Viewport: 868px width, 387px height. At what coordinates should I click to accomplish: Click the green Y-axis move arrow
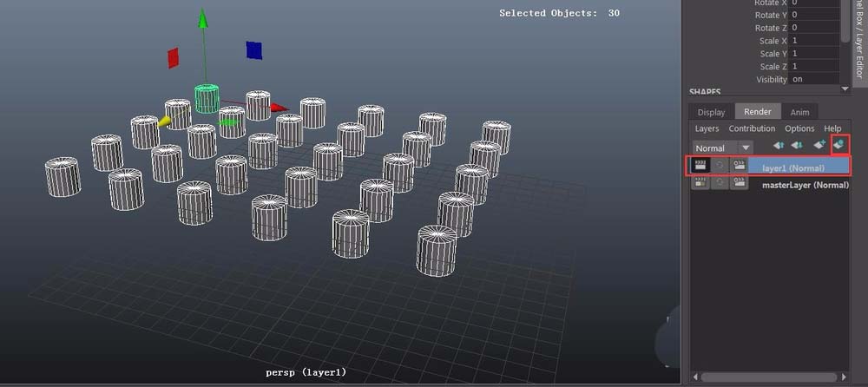203,18
